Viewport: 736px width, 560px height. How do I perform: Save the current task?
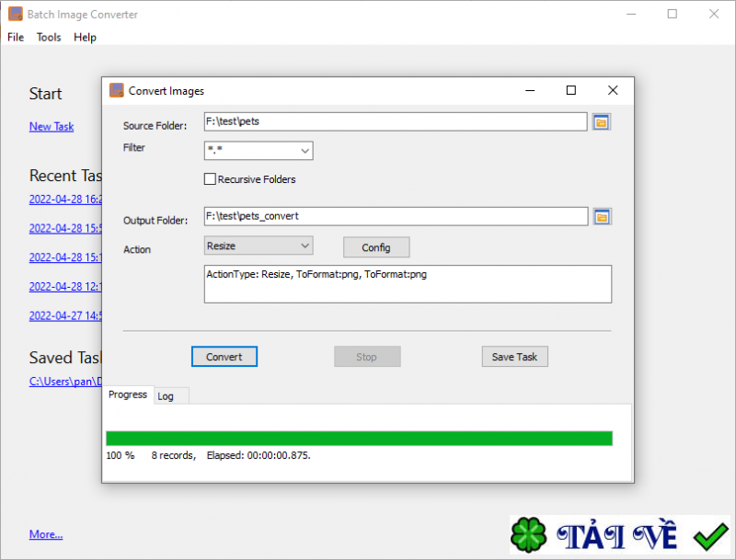point(514,357)
